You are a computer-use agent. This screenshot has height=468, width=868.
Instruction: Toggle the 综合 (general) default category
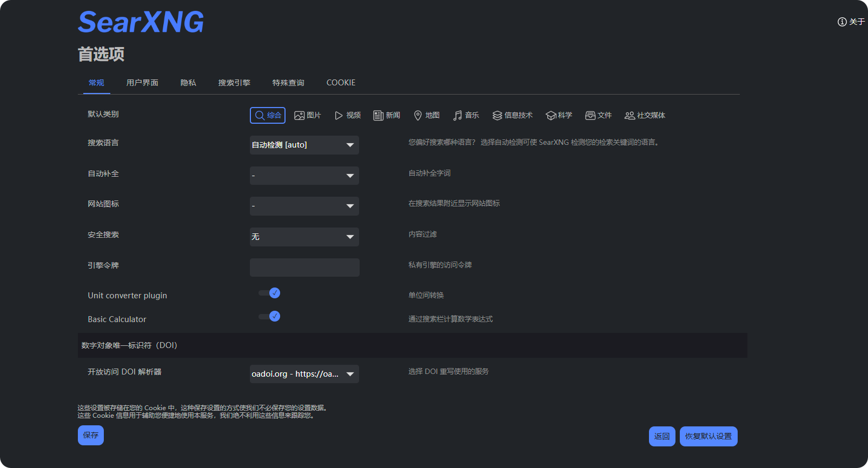268,115
